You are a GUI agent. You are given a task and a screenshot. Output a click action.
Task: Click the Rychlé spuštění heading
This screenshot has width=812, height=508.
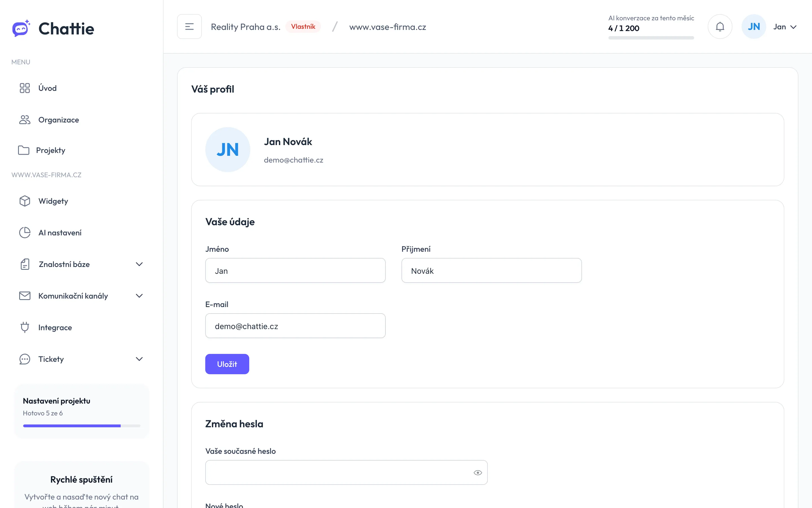click(81, 479)
